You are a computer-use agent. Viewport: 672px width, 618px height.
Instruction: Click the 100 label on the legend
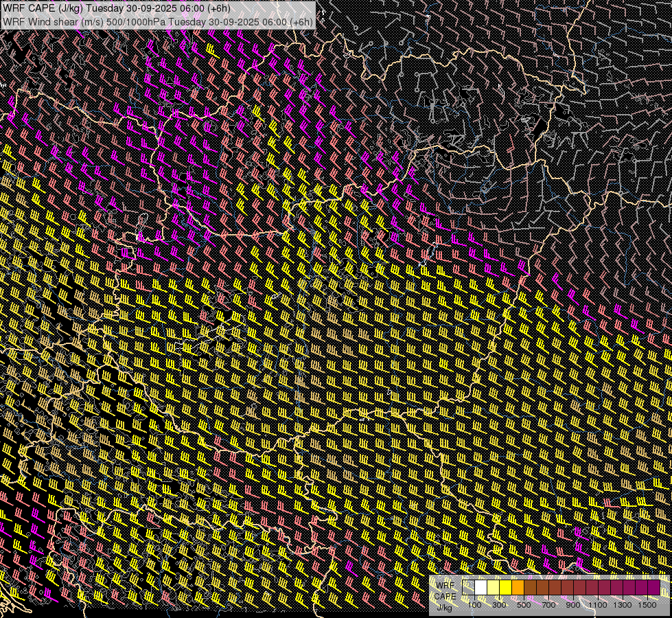pyautogui.click(x=474, y=605)
